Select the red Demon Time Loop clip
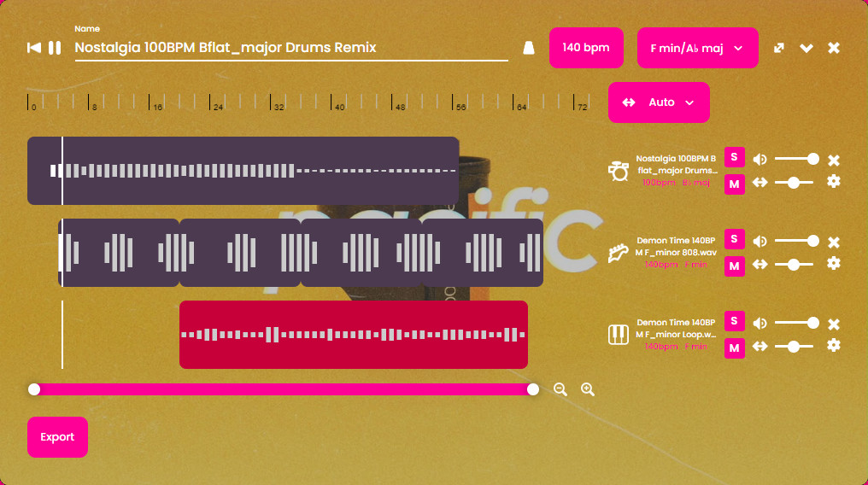Screen dimensions: 868x485 (x=354, y=335)
